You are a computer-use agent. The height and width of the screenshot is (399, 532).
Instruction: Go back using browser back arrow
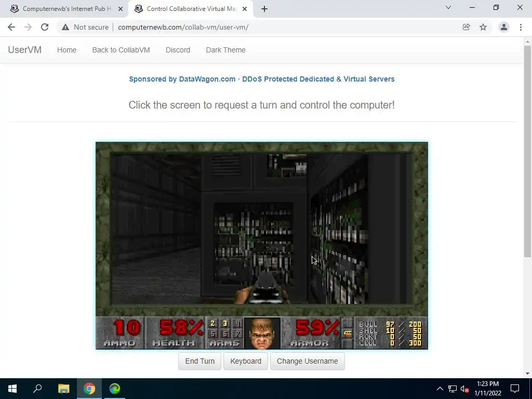(11, 27)
